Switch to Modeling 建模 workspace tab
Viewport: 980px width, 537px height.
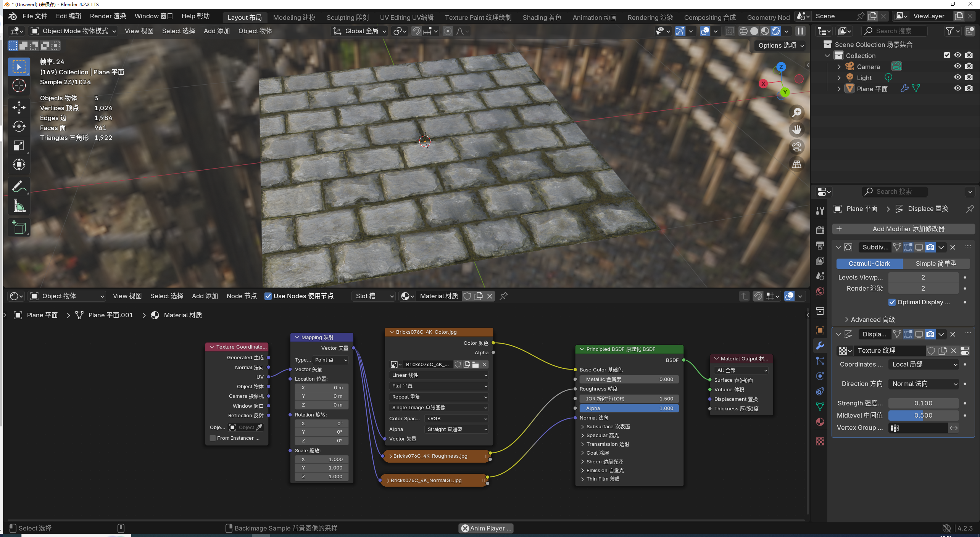pos(294,18)
